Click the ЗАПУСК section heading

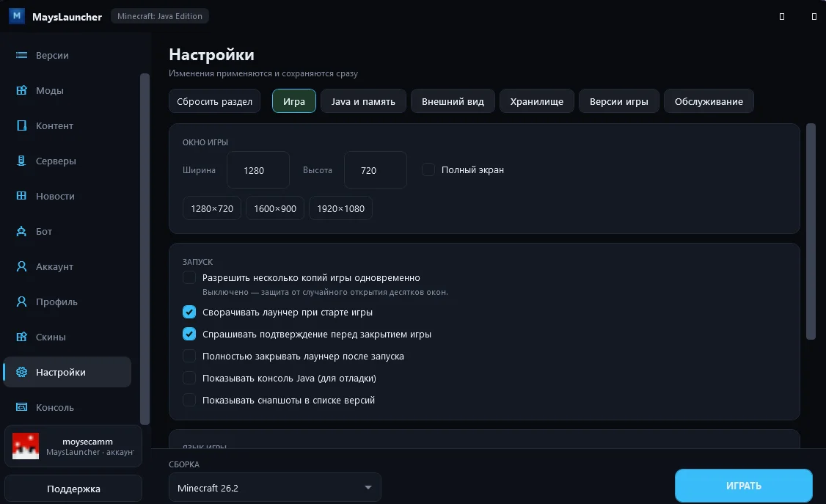click(x=197, y=262)
